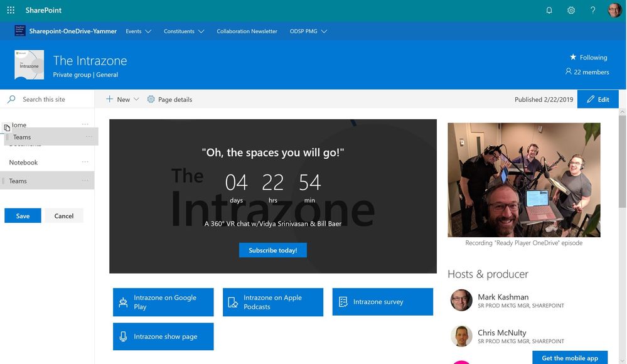This screenshot has width=627, height=364.
Task: Open the settings gear in top bar
Action: [571, 11]
